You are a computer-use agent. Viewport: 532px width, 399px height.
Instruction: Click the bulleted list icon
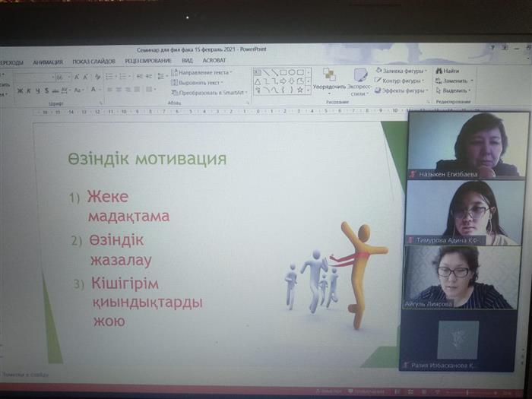coord(109,77)
